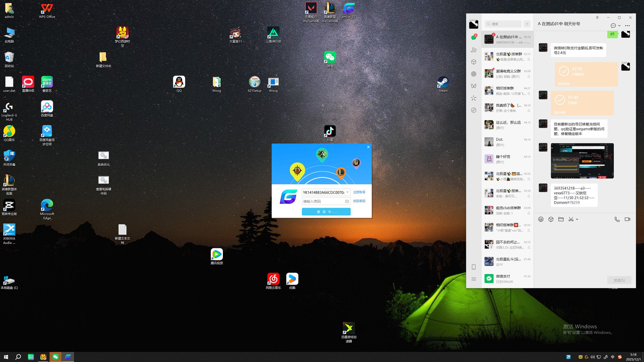
Task: Select the 睡个好觉 chat
Action: [x=507, y=159]
